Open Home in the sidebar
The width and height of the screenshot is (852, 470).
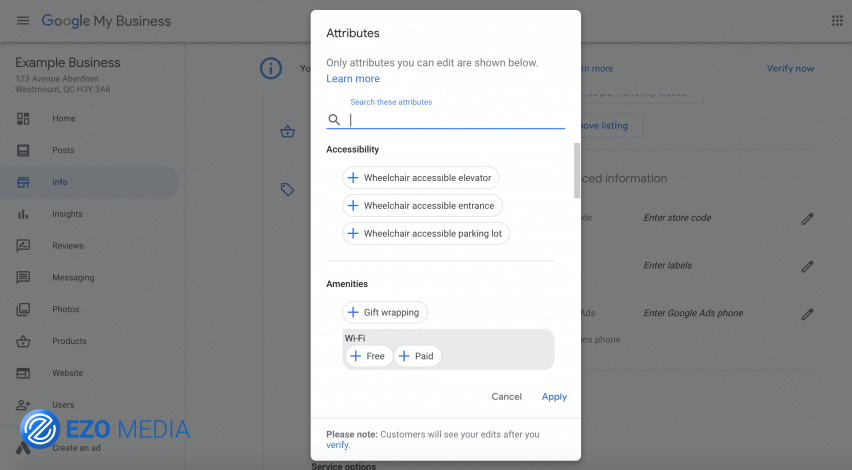tap(64, 118)
